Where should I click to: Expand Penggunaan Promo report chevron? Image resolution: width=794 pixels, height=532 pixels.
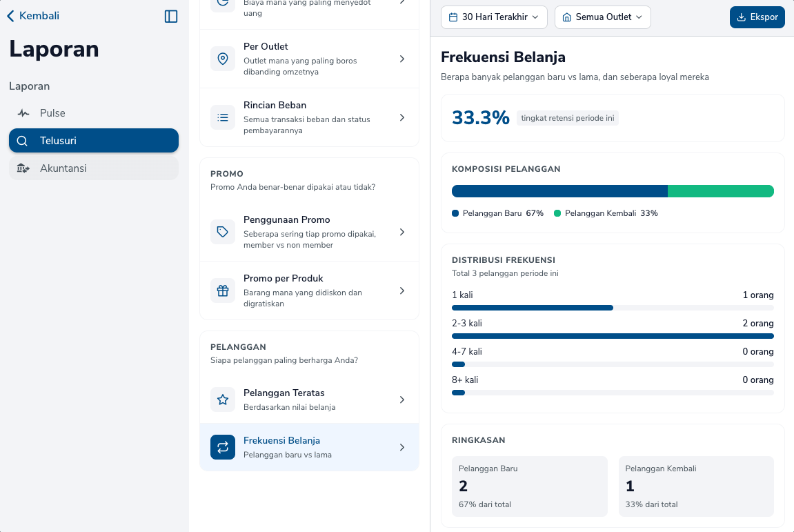pyautogui.click(x=402, y=232)
